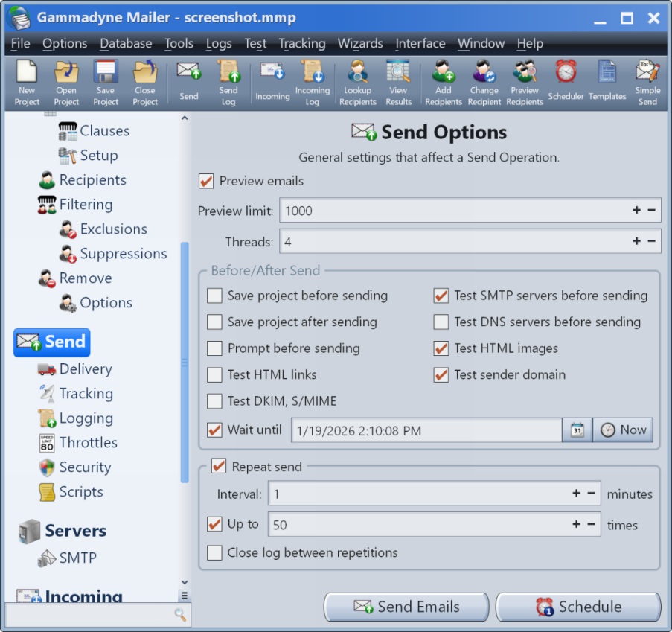Image resolution: width=672 pixels, height=632 pixels.
Task: Click the Wait until date text field
Action: coord(426,430)
